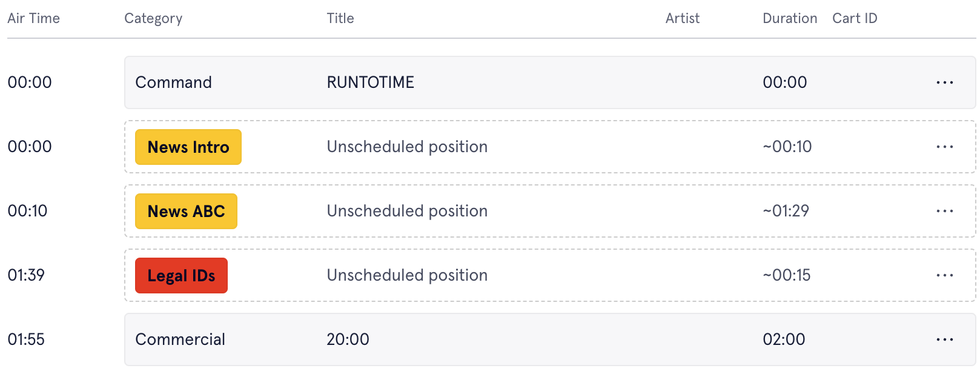
Task: Click the News ABC category tag
Action: click(x=186, y=211)
